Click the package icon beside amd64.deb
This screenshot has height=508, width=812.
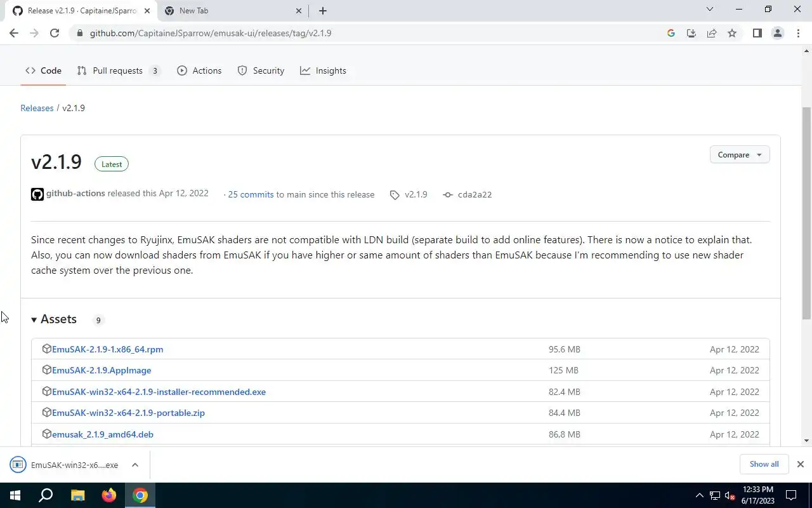pyautogui.click(x=46, y=434)
